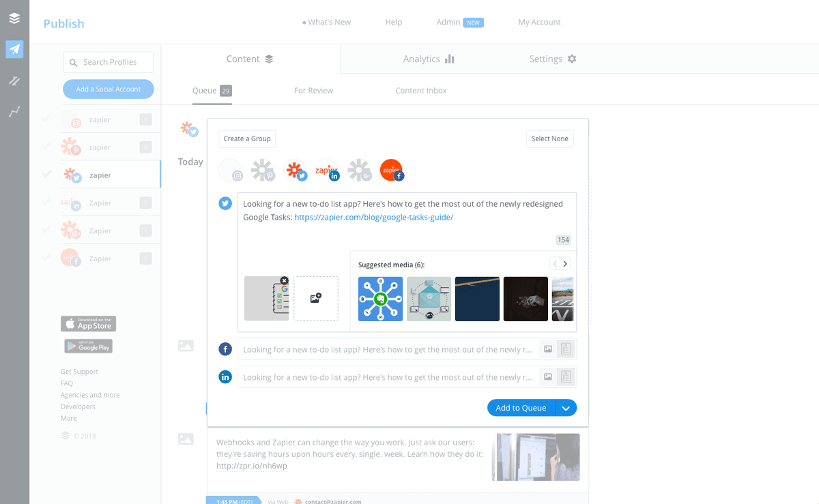Screen dimensions: 819x504
Task: Click the image icon in the Facebook composer row
Action: (x=547, y=349)
